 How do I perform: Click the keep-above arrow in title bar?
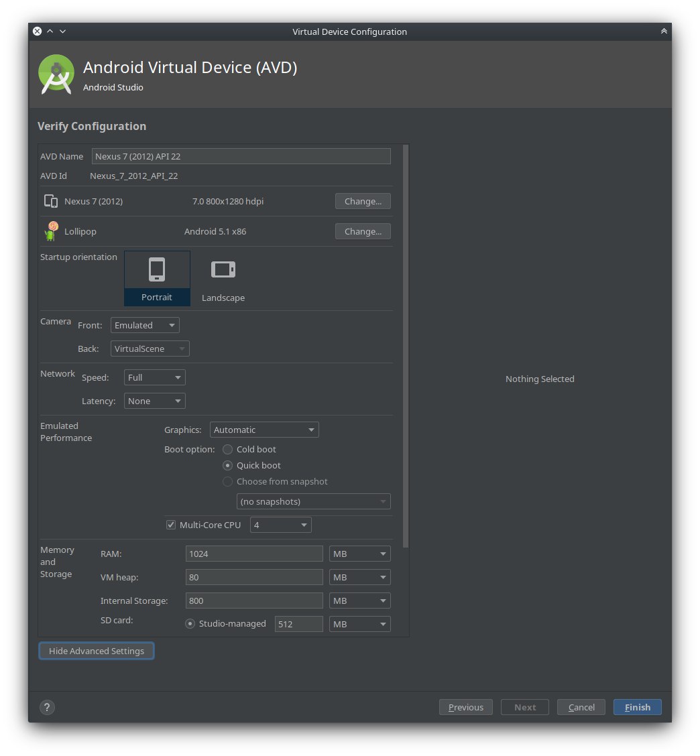[664, 31]
